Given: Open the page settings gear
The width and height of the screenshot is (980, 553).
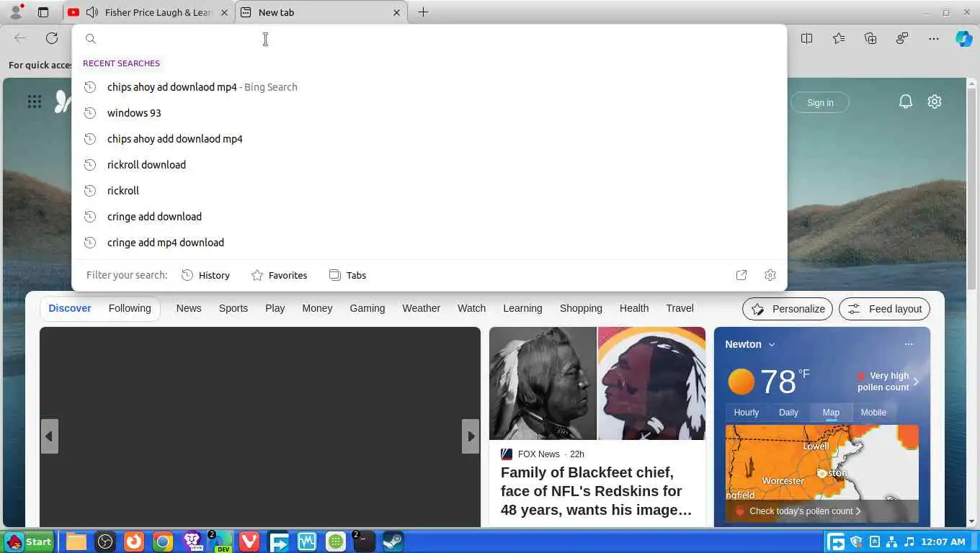Looking at the screenshot, I should pos(935,102).
